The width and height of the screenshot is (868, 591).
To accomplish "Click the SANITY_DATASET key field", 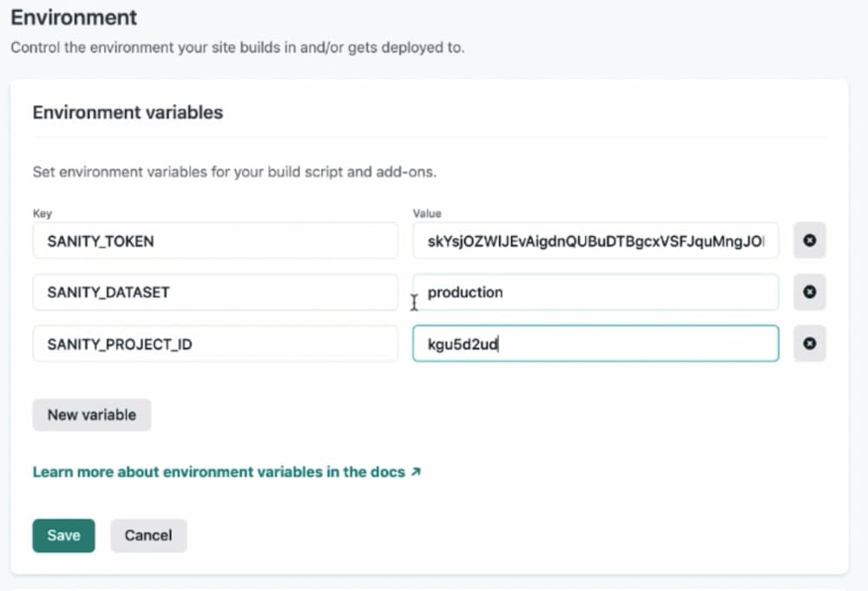I will pos(214,292).
